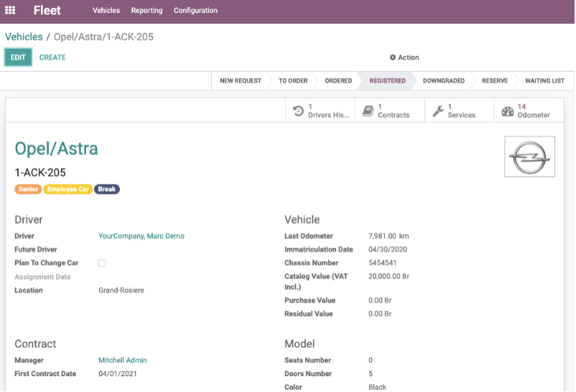Open the Action dropdown
Screen dimensions: 576x392
coord(404,57)
